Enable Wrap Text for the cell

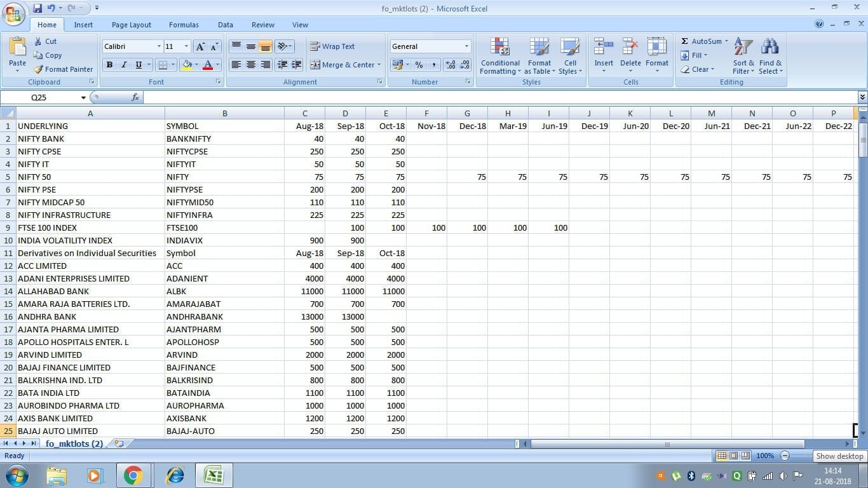[x=332, y=46]
